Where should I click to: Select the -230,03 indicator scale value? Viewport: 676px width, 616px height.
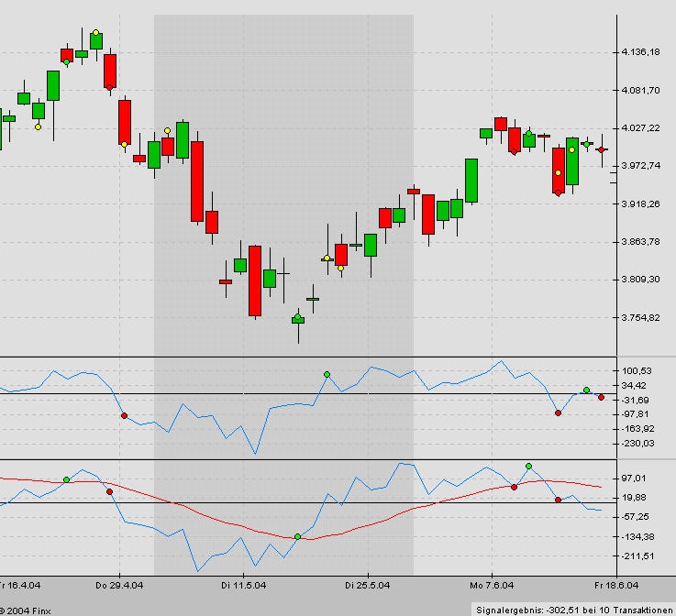click(x=637, y=444)
